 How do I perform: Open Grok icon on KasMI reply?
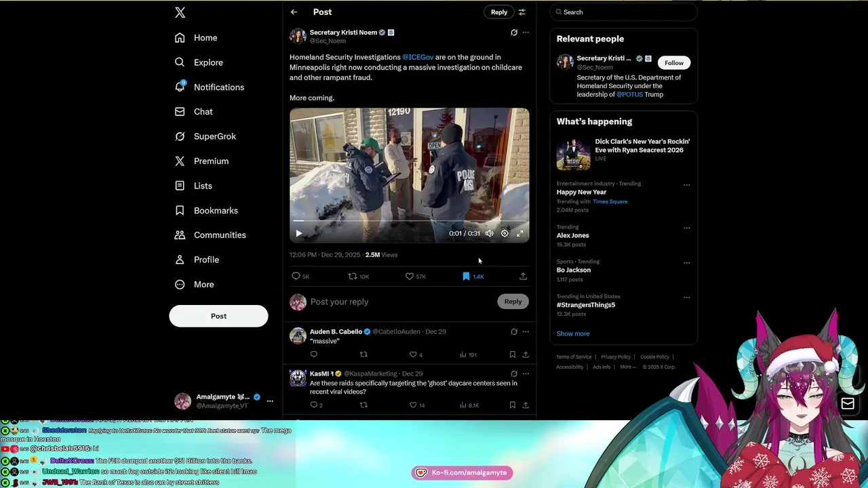pyautogui.click(x=514, y=374)
